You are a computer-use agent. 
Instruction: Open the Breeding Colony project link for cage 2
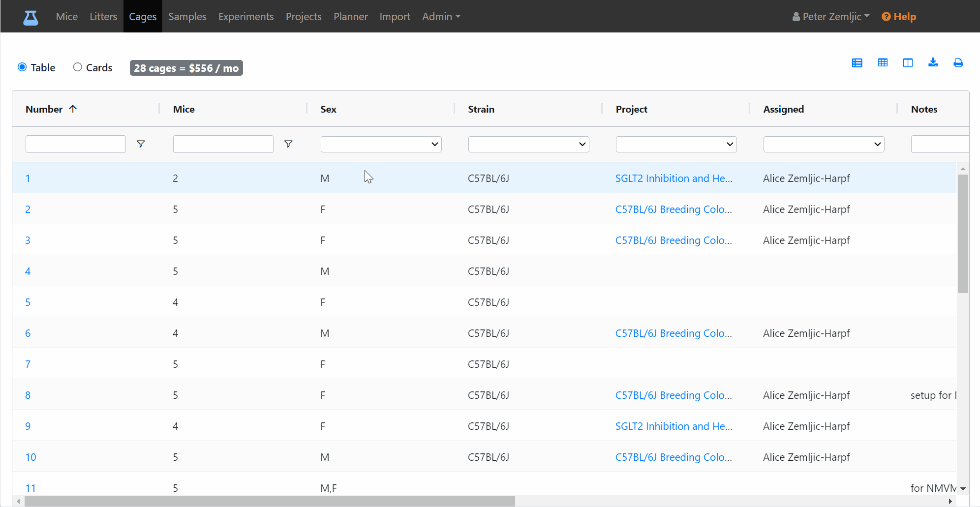tap(674, 209)
